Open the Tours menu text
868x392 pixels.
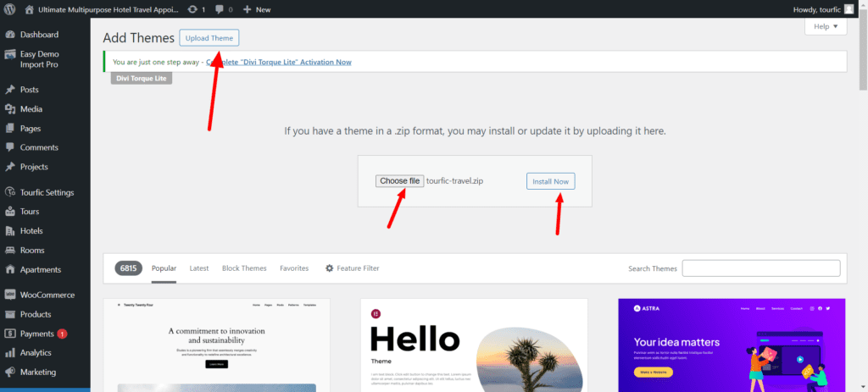pos(30,211)
